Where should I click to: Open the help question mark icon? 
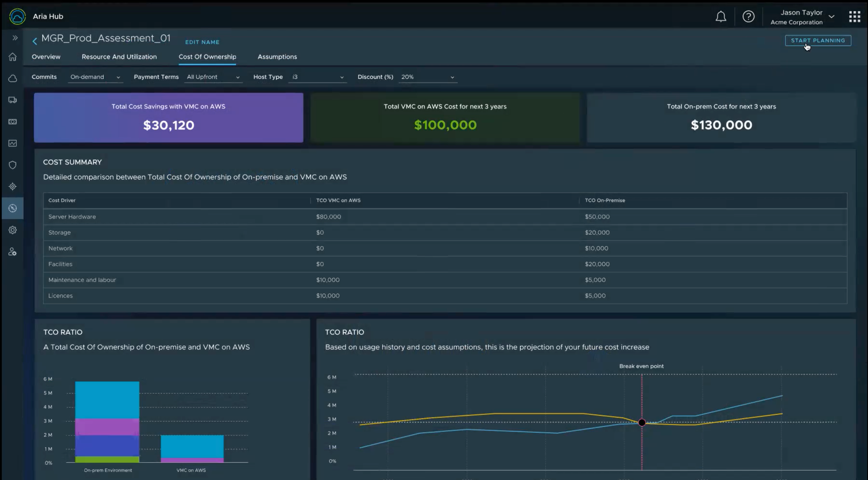click(x=748, y=16)
